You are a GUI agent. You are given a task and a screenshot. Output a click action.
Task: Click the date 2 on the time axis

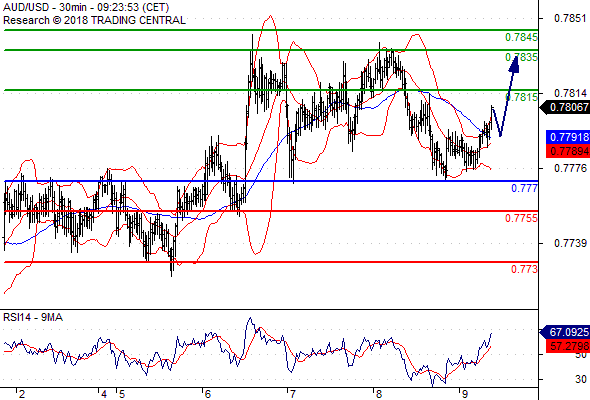(21, 394)
